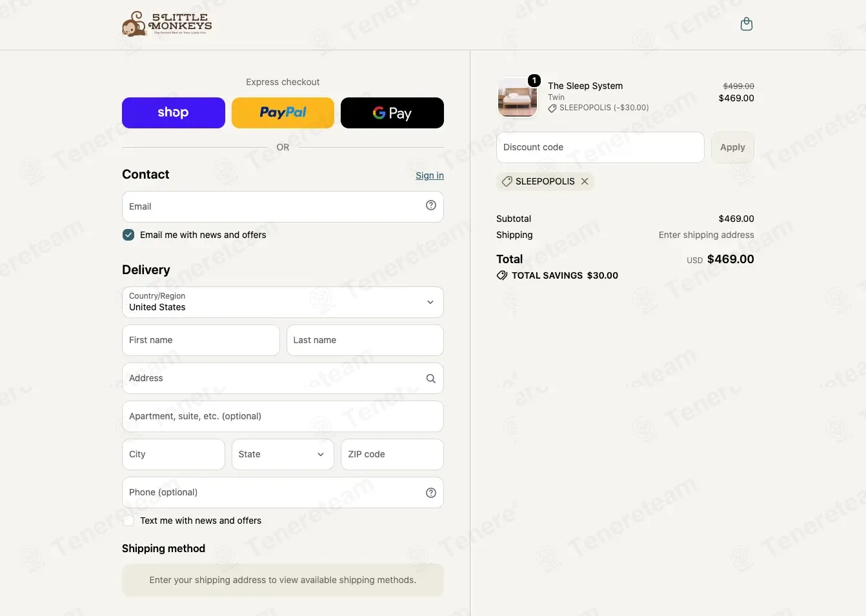Screen dimensions: 866x616
Task: Open the Country/Region dropdown
Action: tap(283, 303)
